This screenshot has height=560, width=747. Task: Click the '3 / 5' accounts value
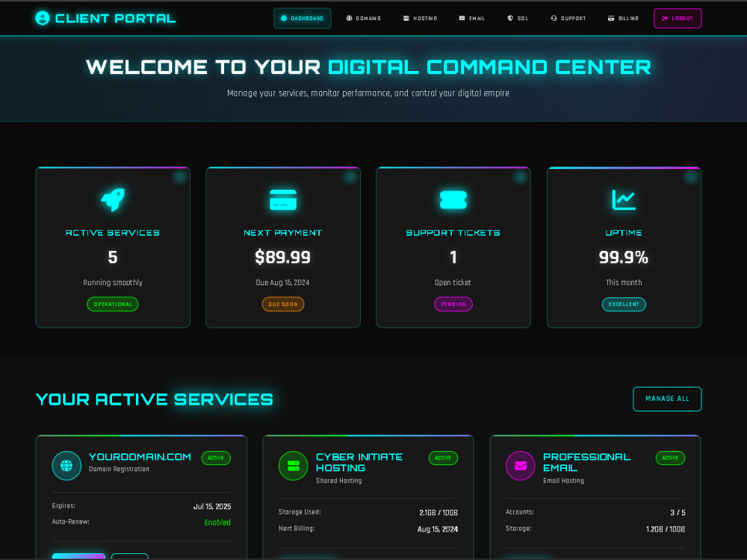pyautogui.click(x=678, y=512)
